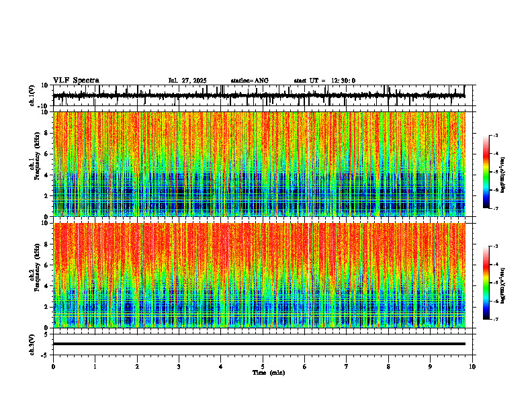The height and width of the screenshot is (411, 532).
Task: Click the time axis tick label "4"
Action: 221,367
